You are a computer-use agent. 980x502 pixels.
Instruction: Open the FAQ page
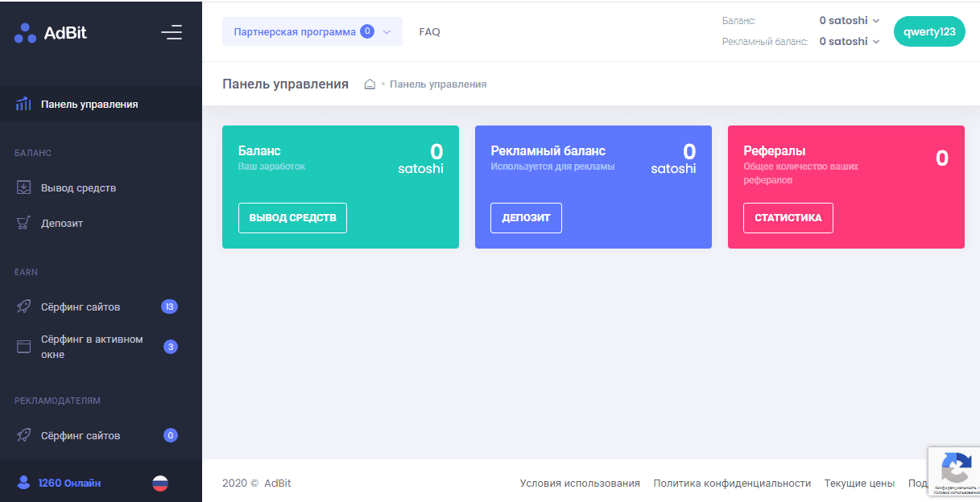point(429,32)
